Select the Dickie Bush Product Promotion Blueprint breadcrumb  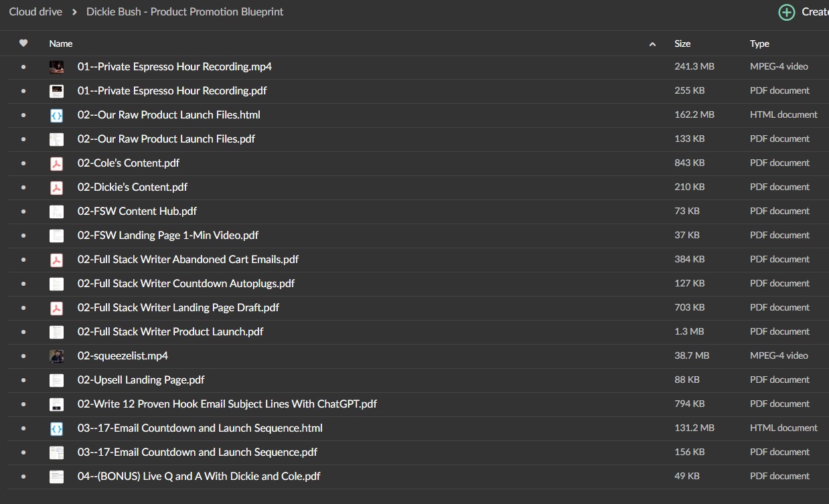[x=185, y=12]
